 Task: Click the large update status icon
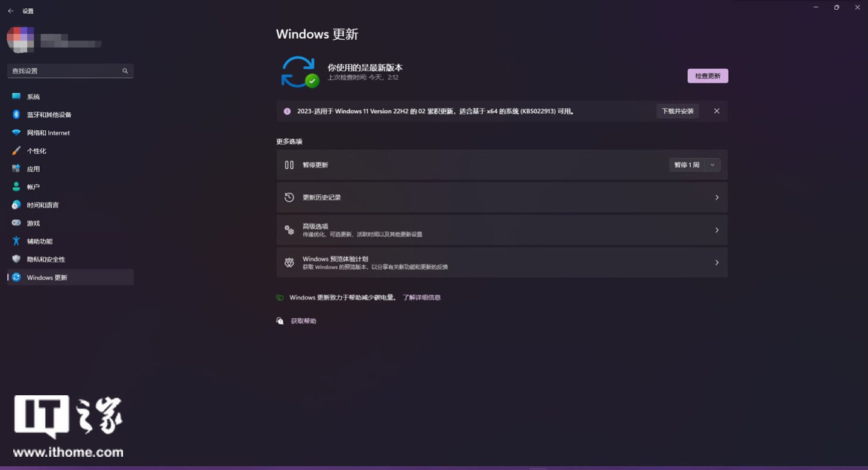299,72
